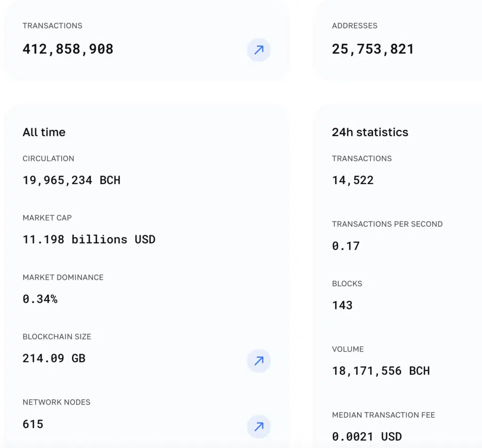
Task: Select the 24h statistics heading
Action: [370, 132]
